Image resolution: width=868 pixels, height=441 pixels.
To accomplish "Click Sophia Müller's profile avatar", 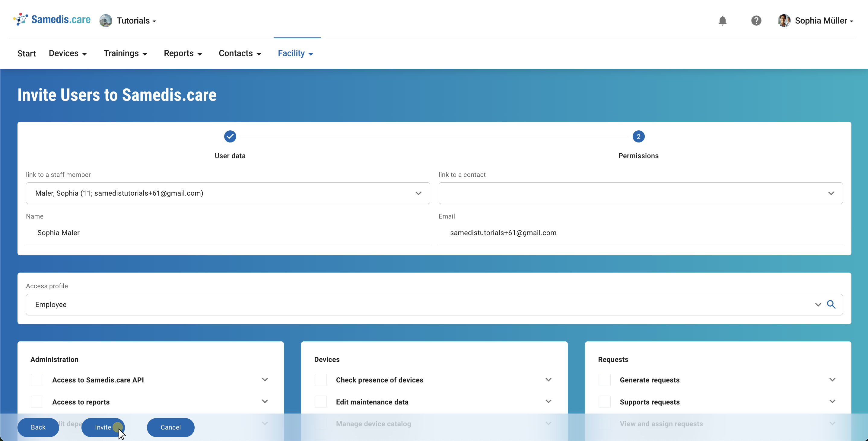I will (x=784, y=21).
